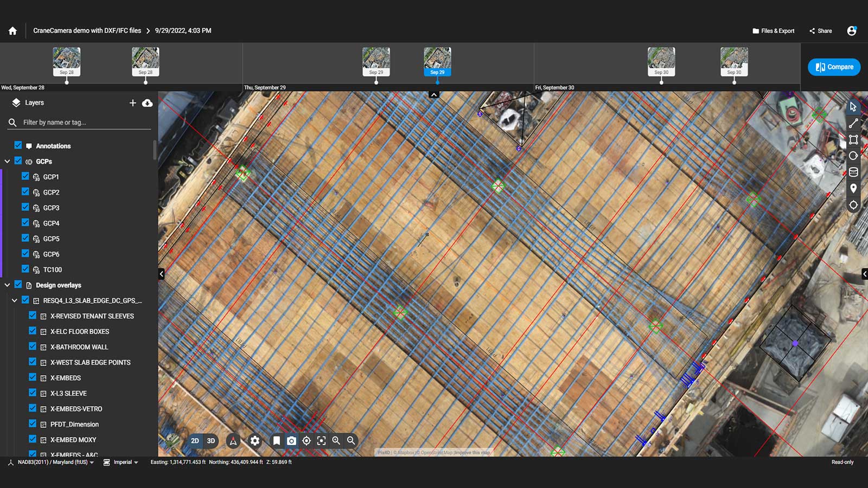Open the user account icon
This screenshot has width=868, height=488.
click(x=852, y=31)
